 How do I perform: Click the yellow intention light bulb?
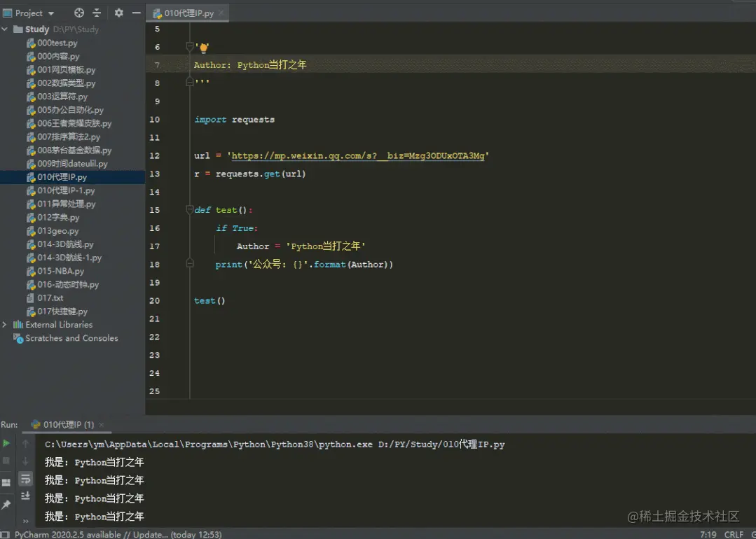[x=203, y=47]
